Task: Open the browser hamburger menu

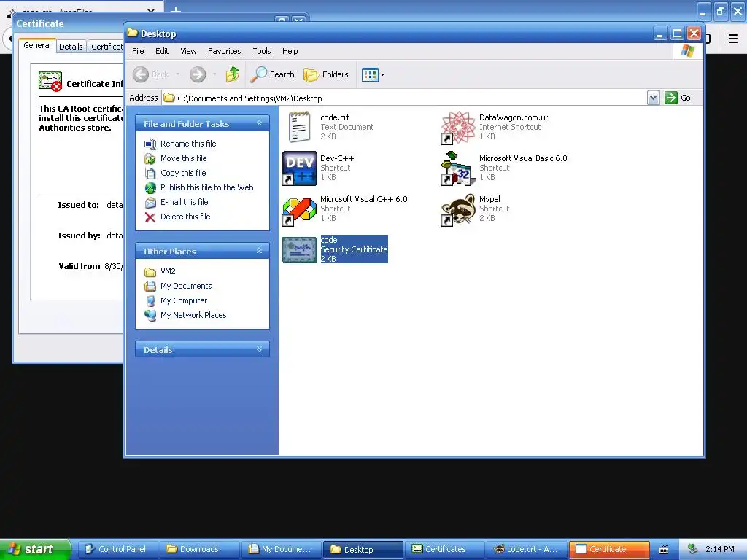Action: tap(733, 39)
